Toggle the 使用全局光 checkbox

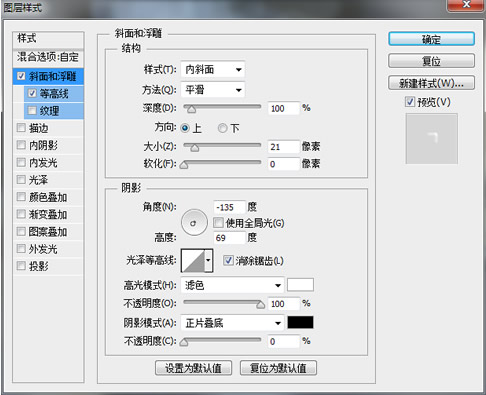pos(218,222)
